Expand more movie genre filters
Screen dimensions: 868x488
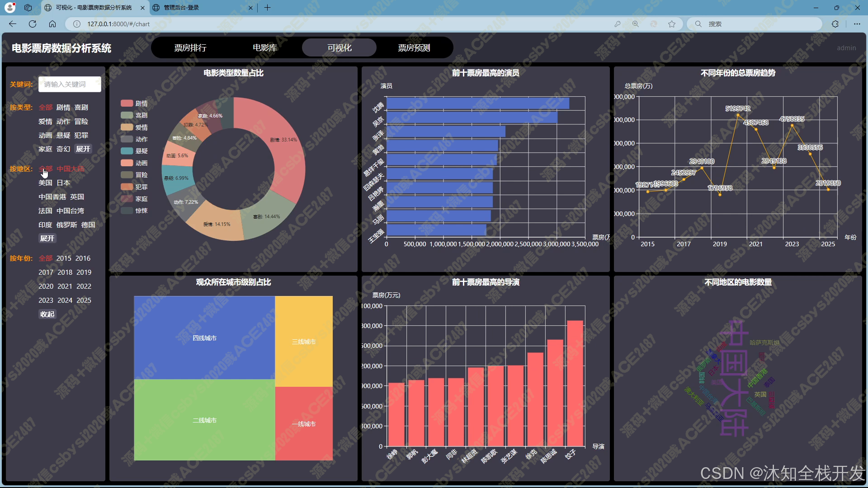83,149
